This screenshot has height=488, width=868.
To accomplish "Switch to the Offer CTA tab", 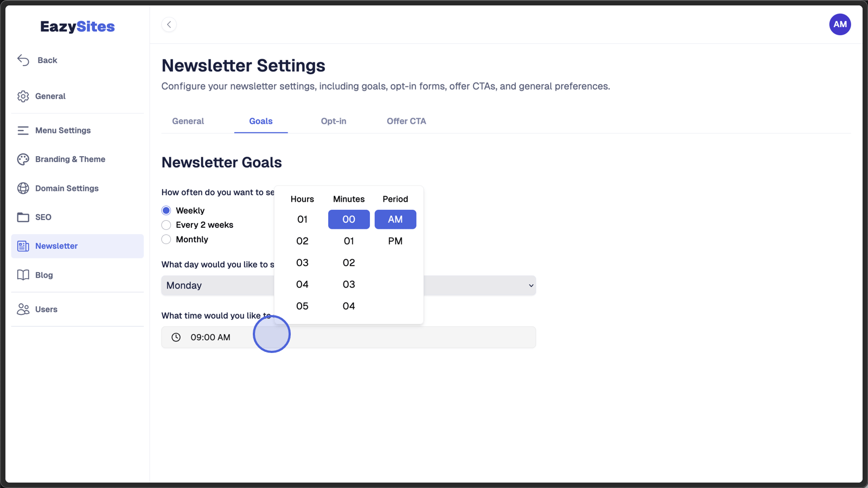I will click(x=406, y=121).
